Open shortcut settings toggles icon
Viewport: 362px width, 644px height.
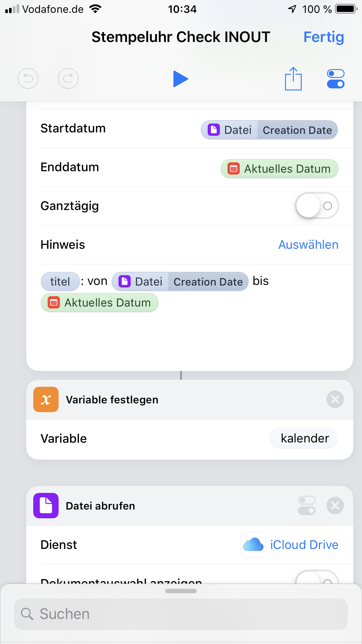point(335,79)
